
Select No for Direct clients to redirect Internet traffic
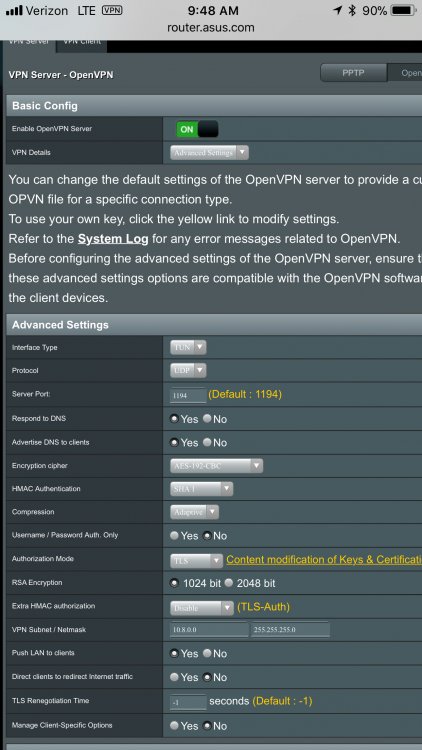click(207, 677)
